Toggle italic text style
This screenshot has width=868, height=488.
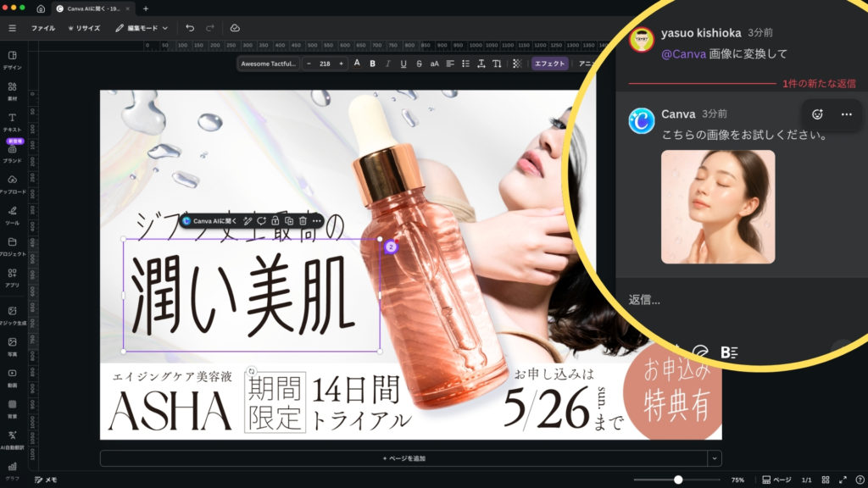coord(387,64)
